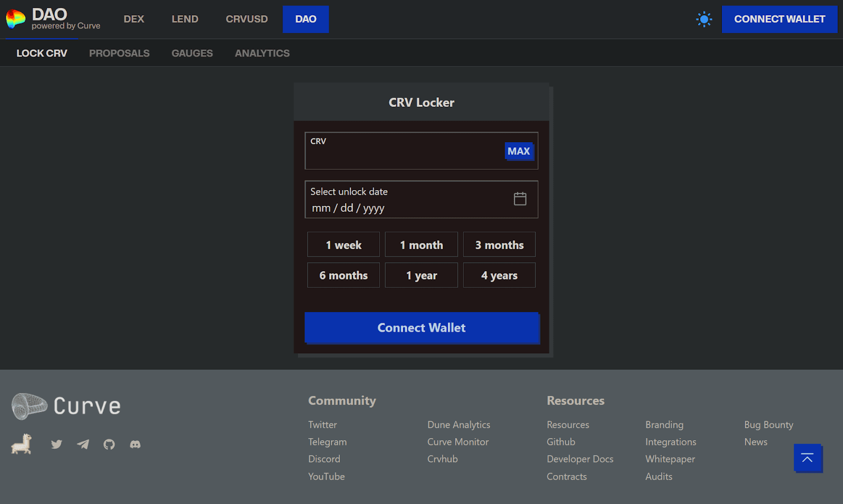Click the Community footer heading
The width and height of the screenshot is (843, 504).
pos(342,401)
